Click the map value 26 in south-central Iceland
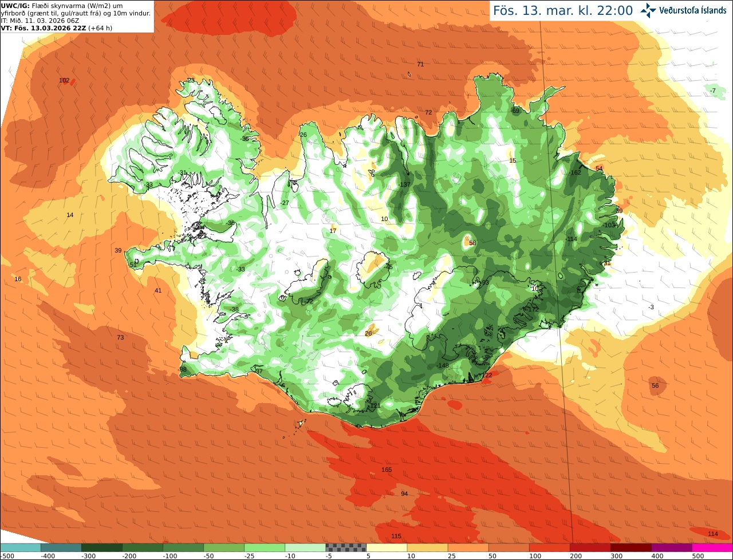This screenshot has height=560, width=733. [368, 334]
